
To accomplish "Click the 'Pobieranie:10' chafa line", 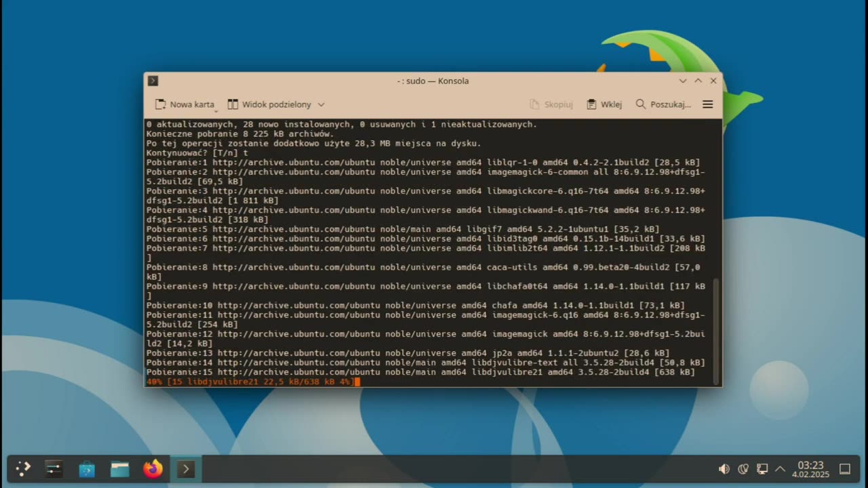I will (416, 306).
